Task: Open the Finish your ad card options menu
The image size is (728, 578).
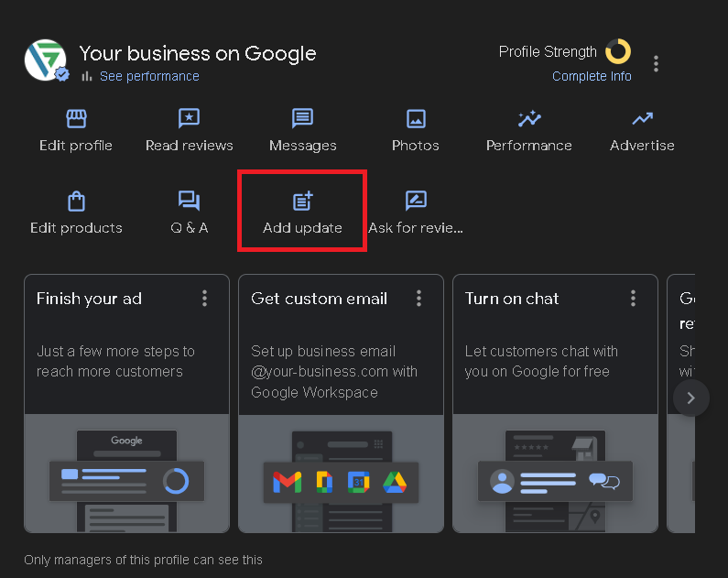Action: [205, 299]
